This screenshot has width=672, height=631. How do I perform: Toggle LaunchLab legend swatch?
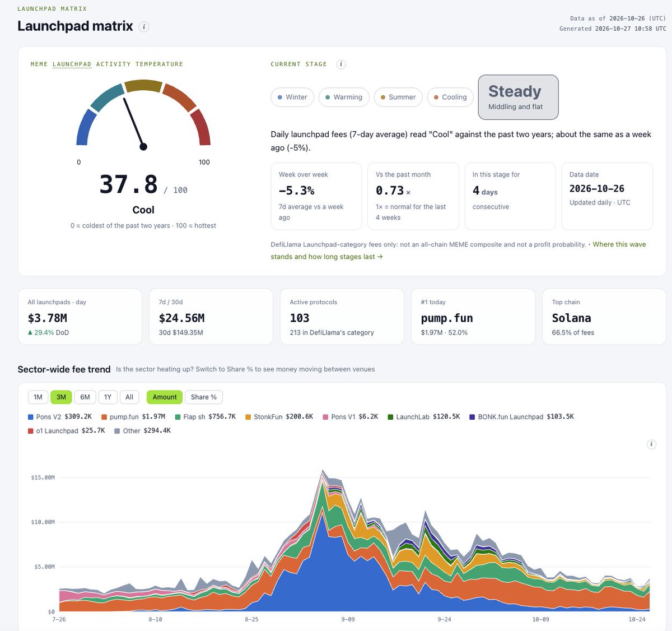click(390, 417)
